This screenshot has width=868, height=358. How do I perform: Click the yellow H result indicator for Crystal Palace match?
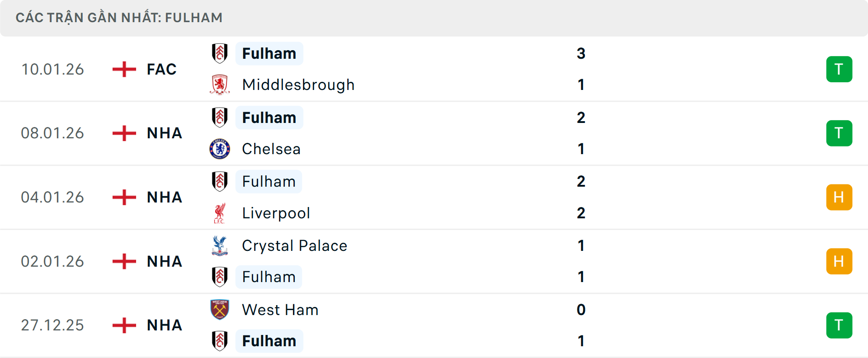pyautogui.click(x=839, y=261)
